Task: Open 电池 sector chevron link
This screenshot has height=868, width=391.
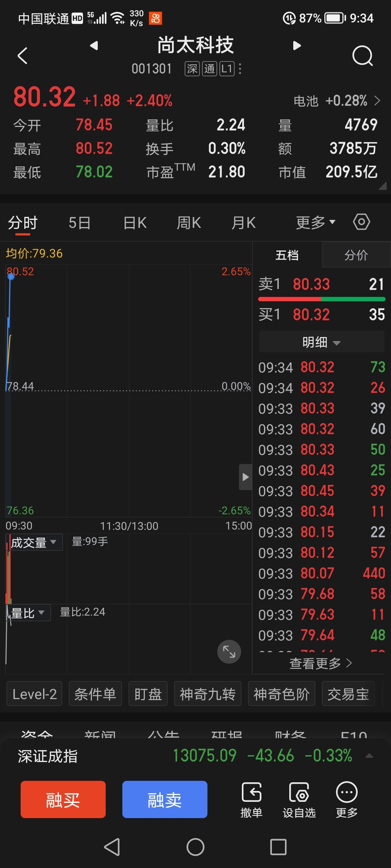Action: (337, 101)
